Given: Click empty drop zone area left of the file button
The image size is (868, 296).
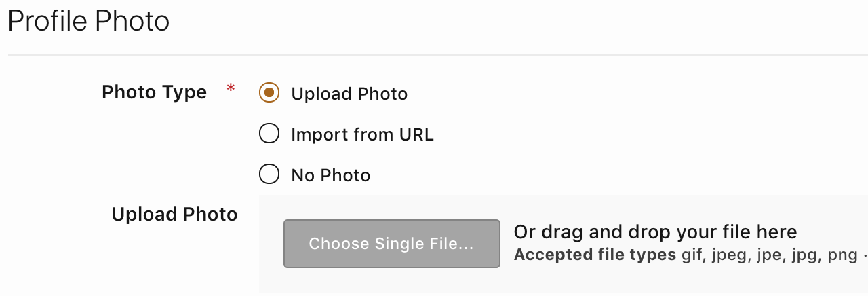Looking at the screenshot, I should click(271, 244).
